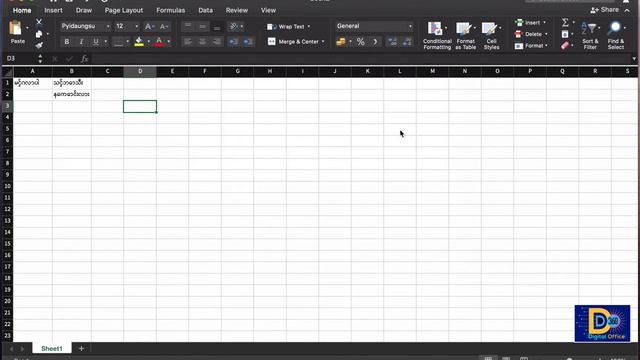Image resolution: width=640 pixels, height=360 pixels.
Task: Apply percent style
Action: [360, 42]
